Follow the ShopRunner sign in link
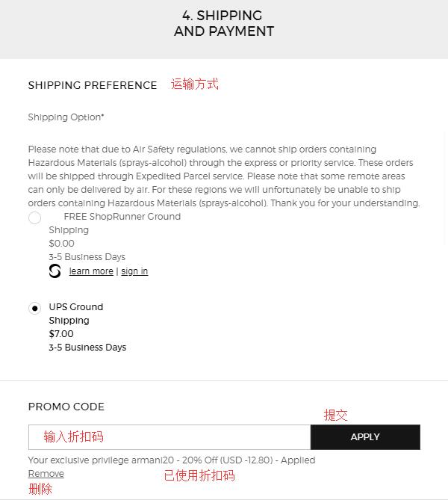The height and width of the screenshot is (500, 448). pos(134,271)
